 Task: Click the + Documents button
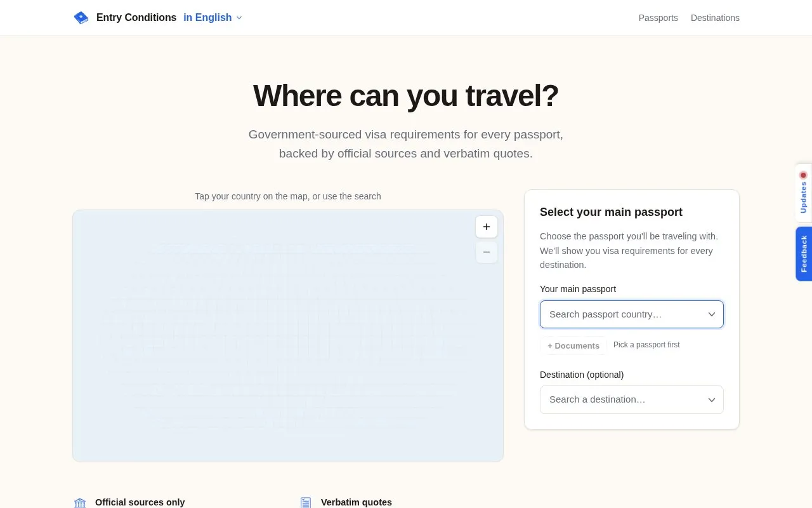573,345
